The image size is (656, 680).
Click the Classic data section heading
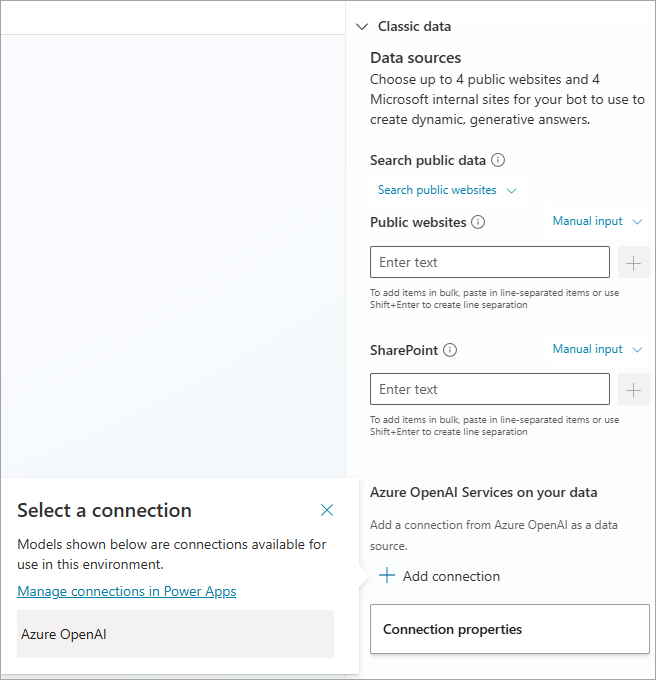(x=414, y=27)
